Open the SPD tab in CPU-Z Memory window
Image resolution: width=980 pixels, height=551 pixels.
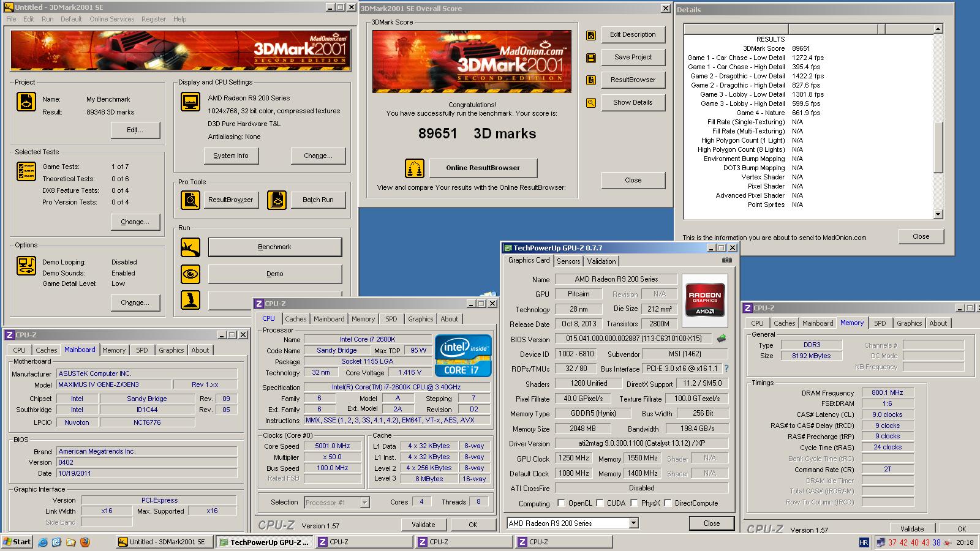click(x=880, y=323)
